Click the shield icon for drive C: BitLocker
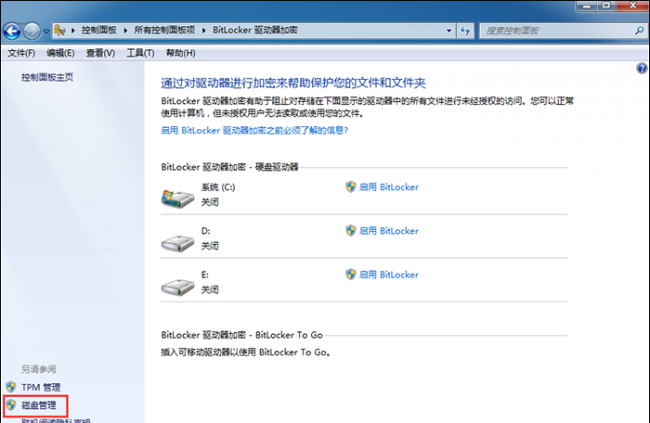650x423 pixels. (x=351, y=187)
